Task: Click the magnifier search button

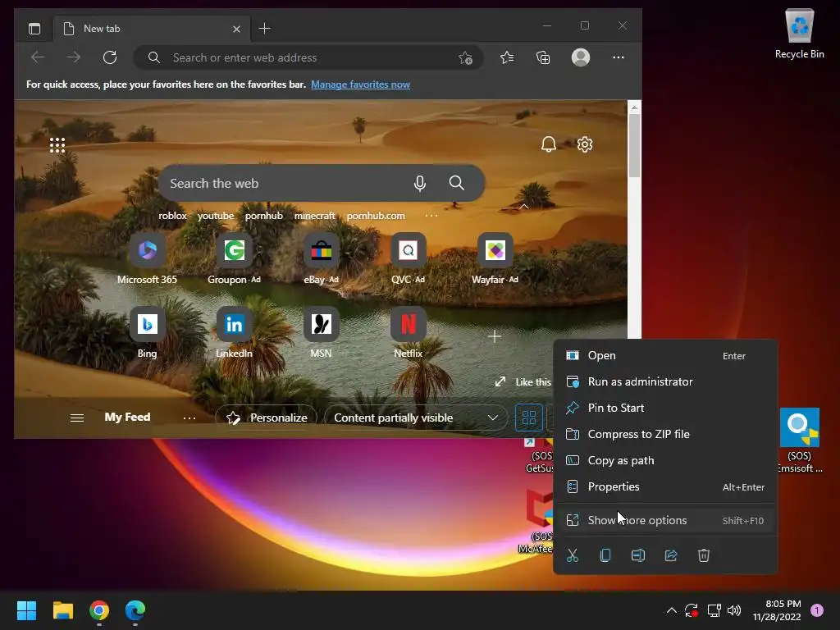Action: pyautogui.click(x=456, y=183)
